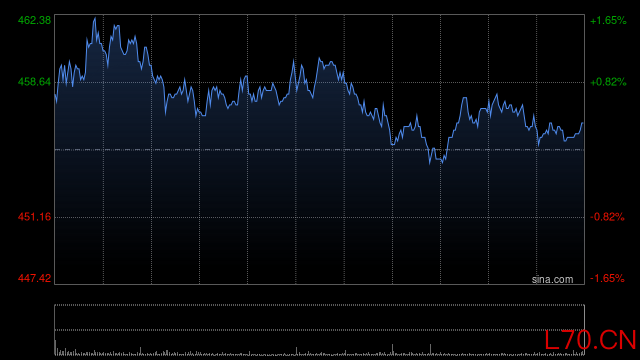Click the 462.38 top price label
This screenshot has height=360, width=640.
tap(35, 20)
